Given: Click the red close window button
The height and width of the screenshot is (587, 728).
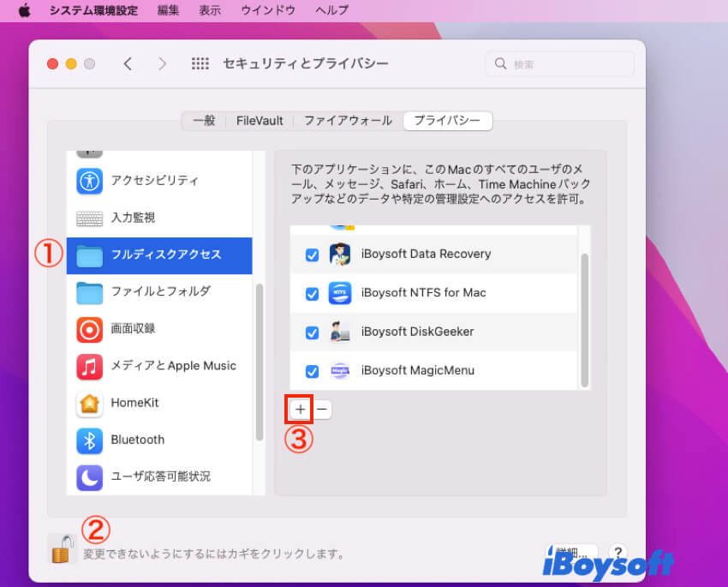Looking at the screenshot, I should pos(52,63).
